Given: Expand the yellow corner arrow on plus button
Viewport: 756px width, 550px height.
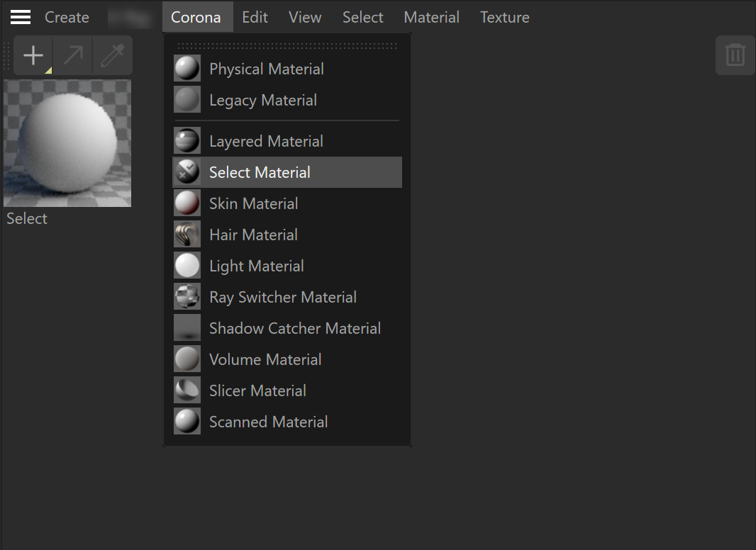Looking at the screenshot, I should [x=48, y=70].
